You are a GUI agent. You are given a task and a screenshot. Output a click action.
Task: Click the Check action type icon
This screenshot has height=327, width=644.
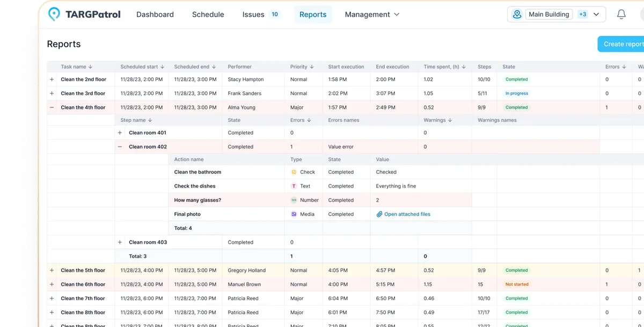[x=294, y=172]
